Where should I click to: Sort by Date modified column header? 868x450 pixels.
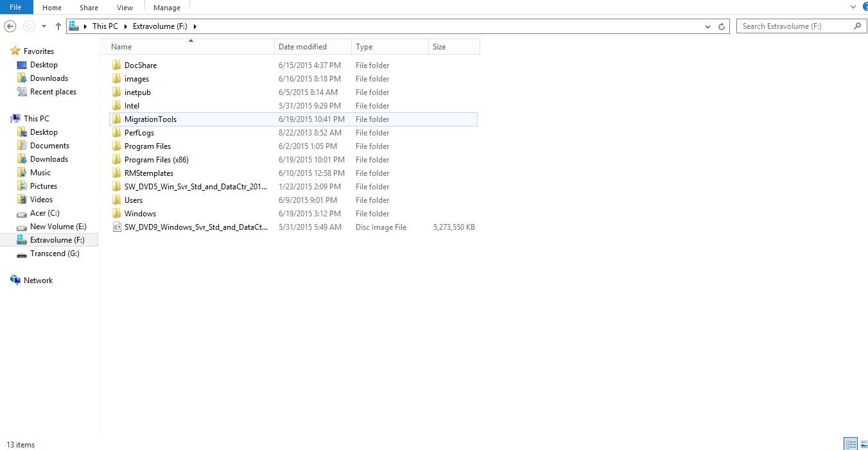302,47
